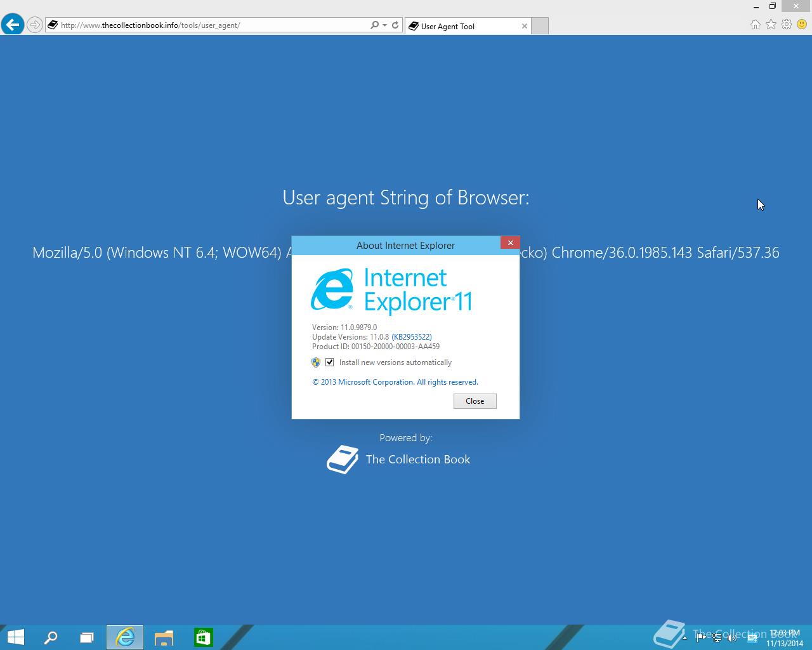Show hidden tray icons arrow

click(684, 638)
